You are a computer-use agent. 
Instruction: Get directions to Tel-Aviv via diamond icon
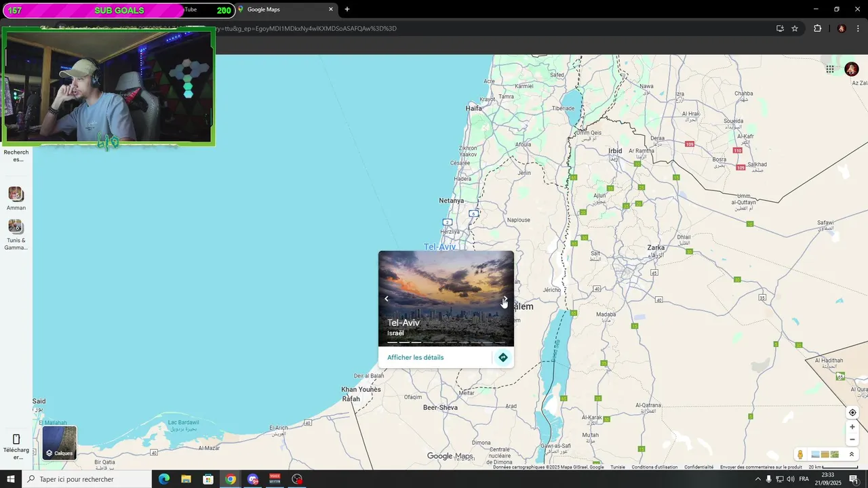[x=502, y=357]
